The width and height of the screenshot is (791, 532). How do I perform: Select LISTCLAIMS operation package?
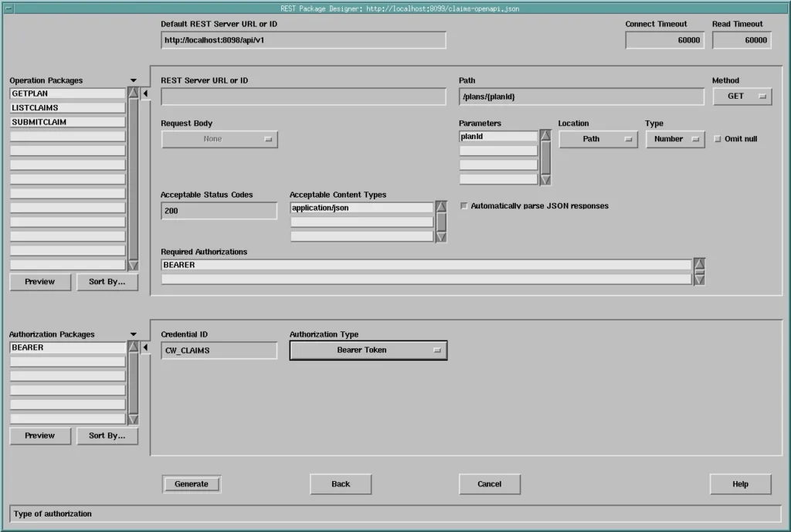67,108
